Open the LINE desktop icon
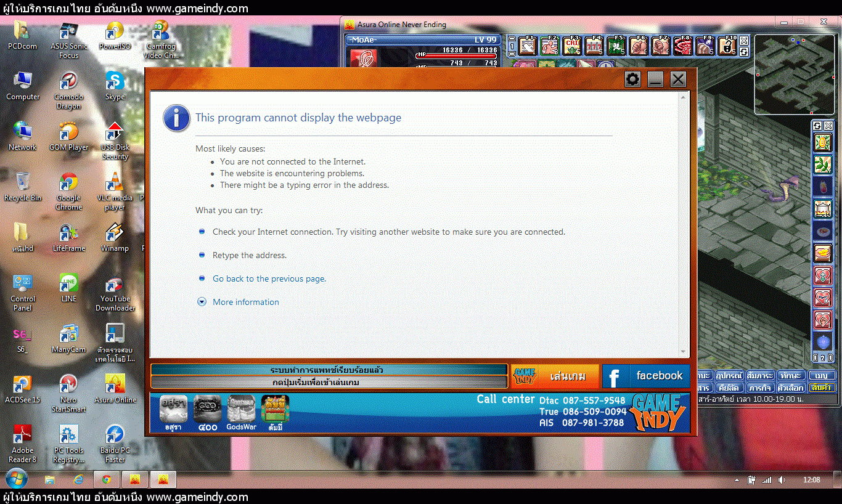Viewport: 842px width, 504px height. (x=69, y=288)
